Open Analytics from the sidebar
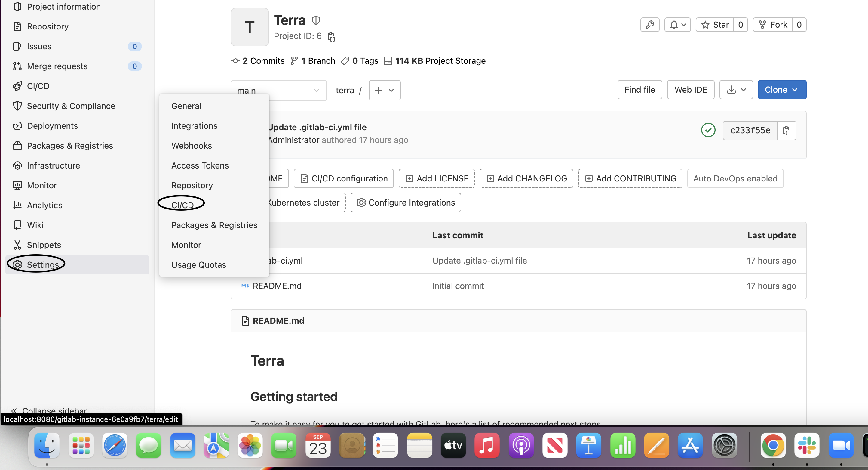The image size is (868, 470). click(44, 205)
